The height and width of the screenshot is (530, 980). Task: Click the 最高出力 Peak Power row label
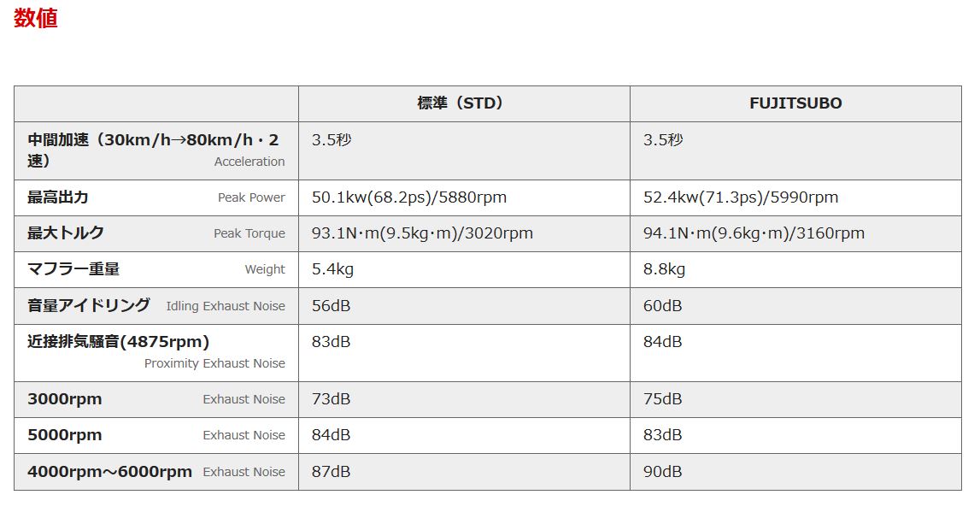(156, 198)
